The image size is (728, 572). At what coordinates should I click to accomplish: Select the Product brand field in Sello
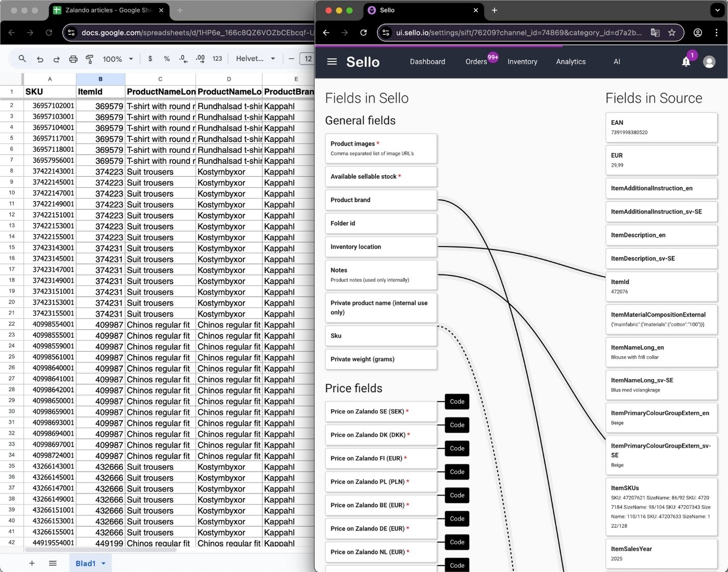(381, 200)
